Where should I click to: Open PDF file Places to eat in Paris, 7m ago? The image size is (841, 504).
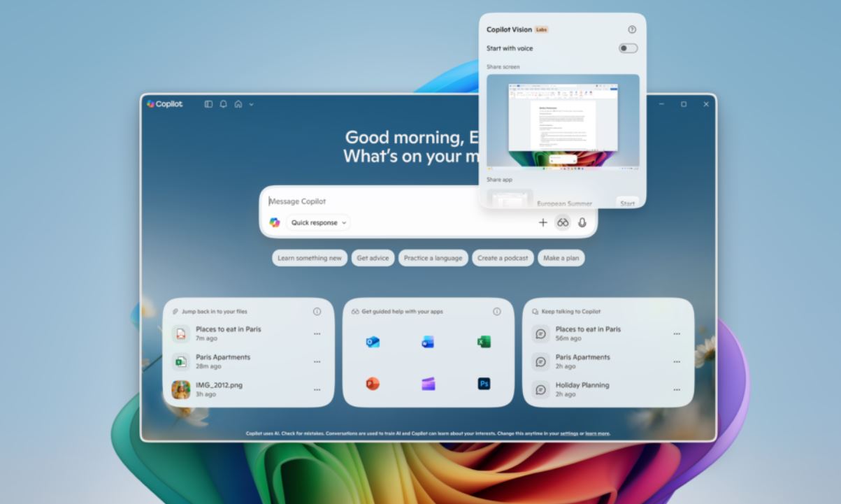coord(248,333)
